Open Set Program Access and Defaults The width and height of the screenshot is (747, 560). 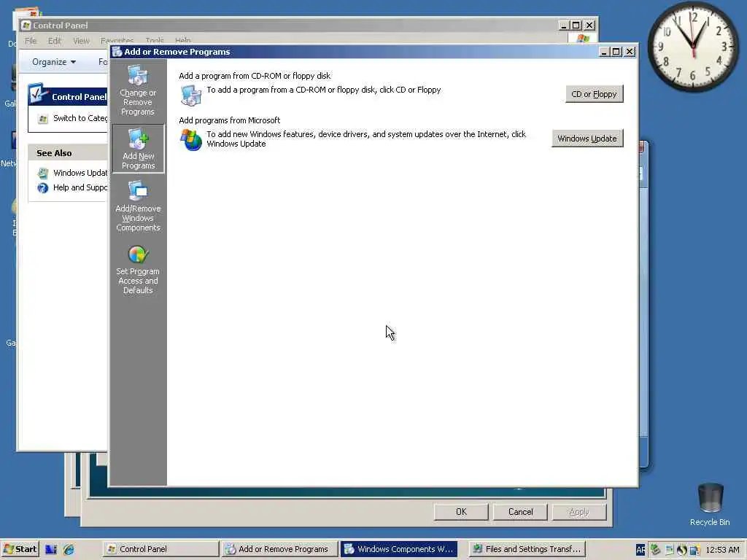(138, 270)
